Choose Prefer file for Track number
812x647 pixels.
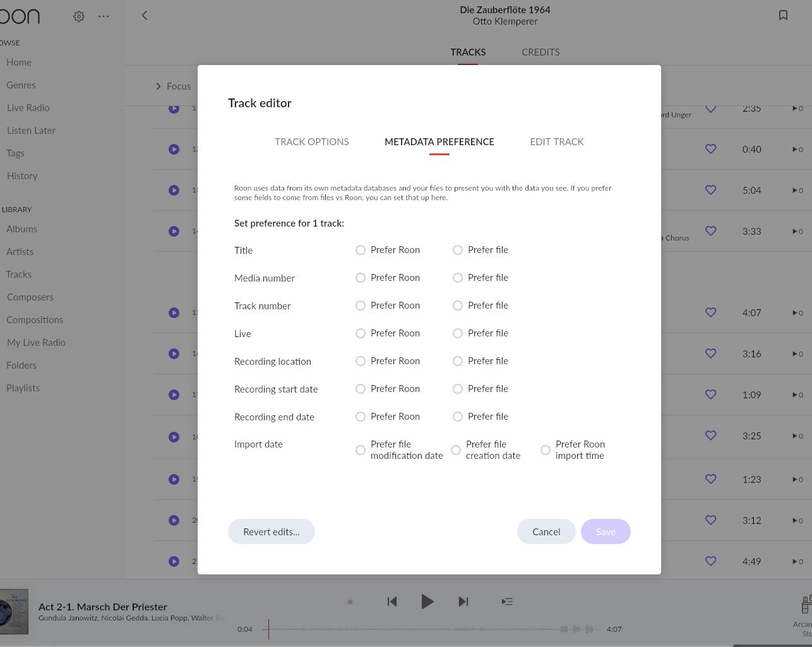pyautogui.click(x=458, y=306)
